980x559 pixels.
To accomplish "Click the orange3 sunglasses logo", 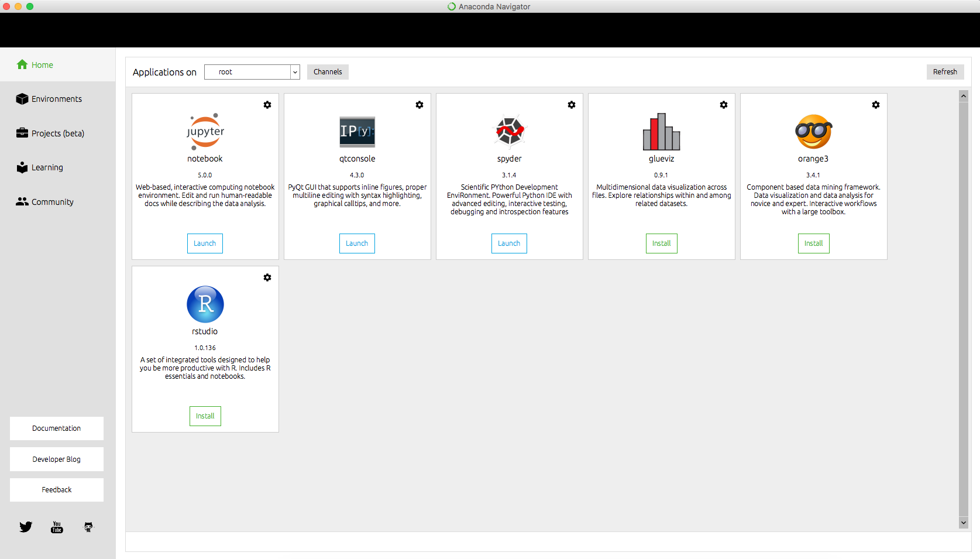I will click(814, 132).
